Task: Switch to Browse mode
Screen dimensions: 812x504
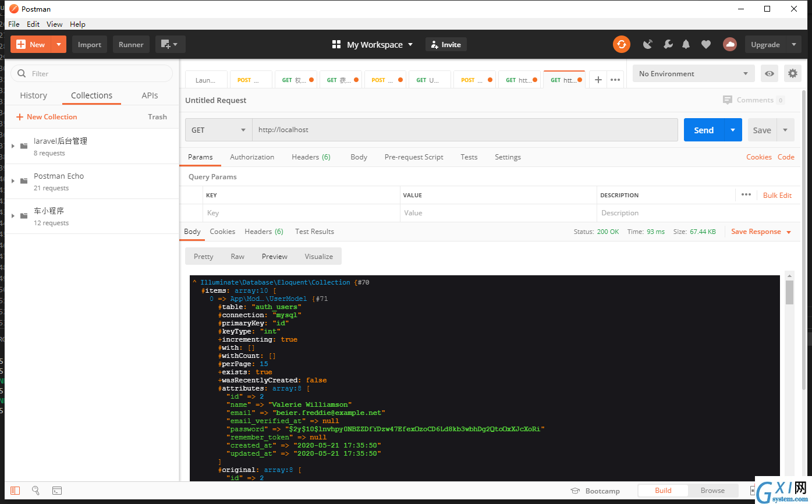Action: tap(712, 491)
